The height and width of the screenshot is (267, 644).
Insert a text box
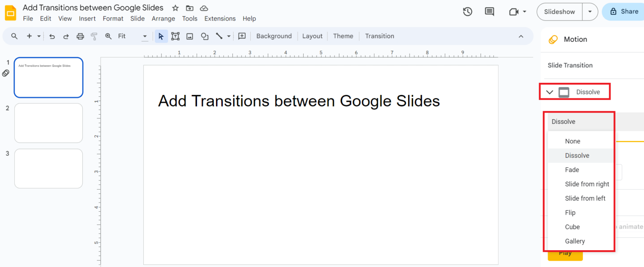175,36
